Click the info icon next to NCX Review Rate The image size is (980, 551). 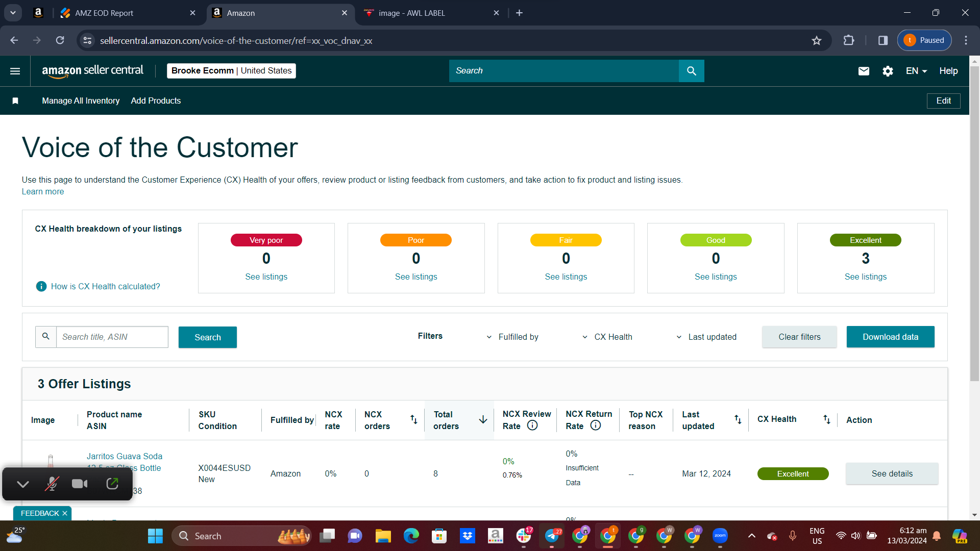pos(532,425)
